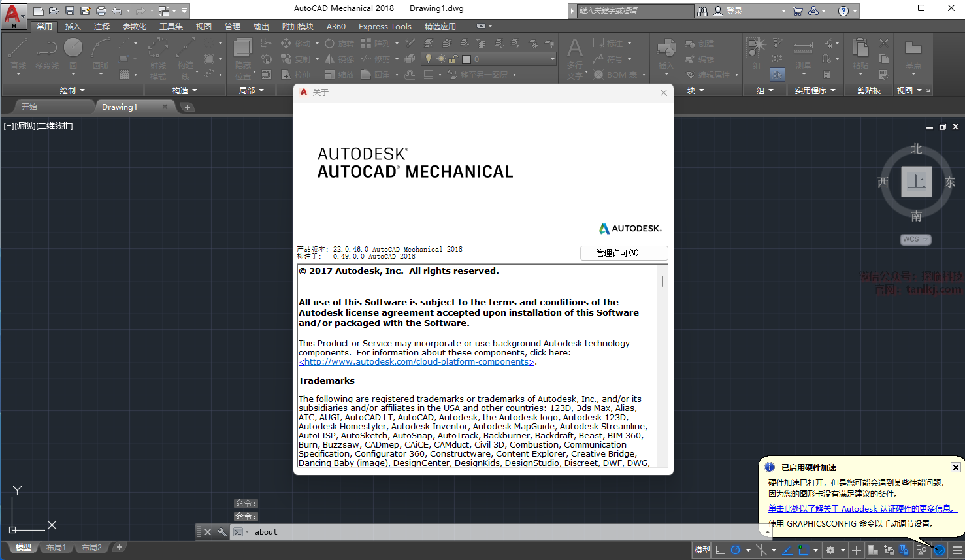Viewport: 965px width, 560px height.
Task: Open the WCS coordinate system dropdown
Action: point(915,239)
